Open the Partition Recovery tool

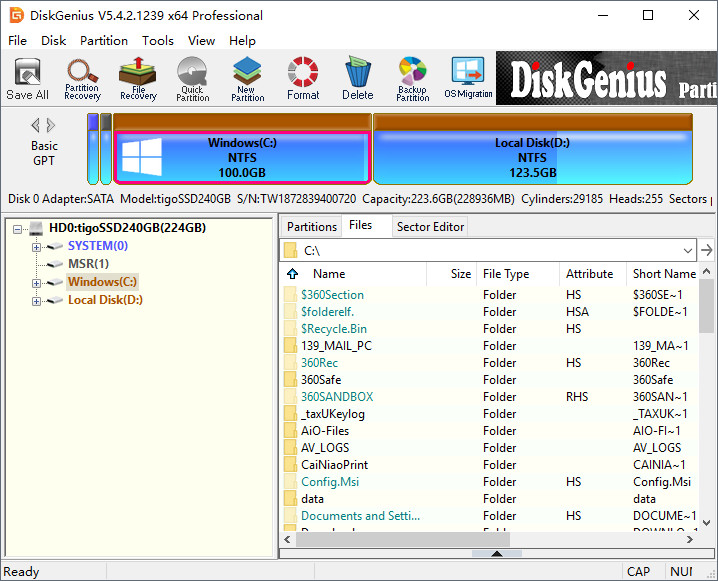point(82,79)
